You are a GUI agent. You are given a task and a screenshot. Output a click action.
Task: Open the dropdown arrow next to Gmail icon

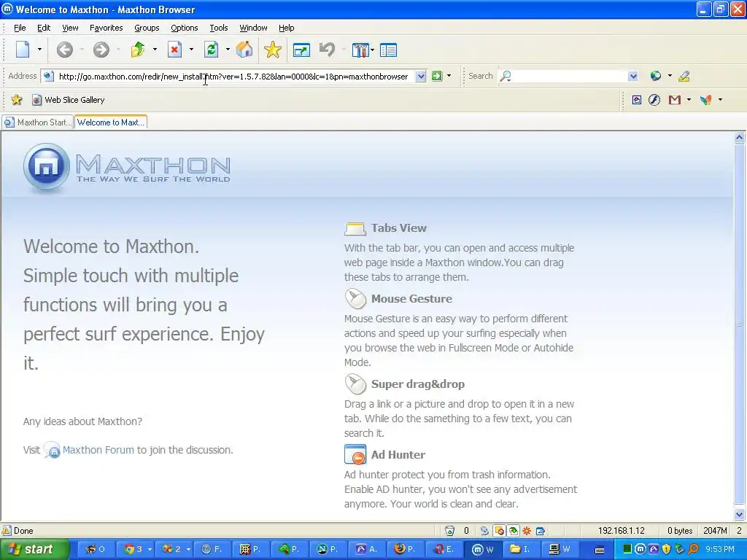coord(689,99)
